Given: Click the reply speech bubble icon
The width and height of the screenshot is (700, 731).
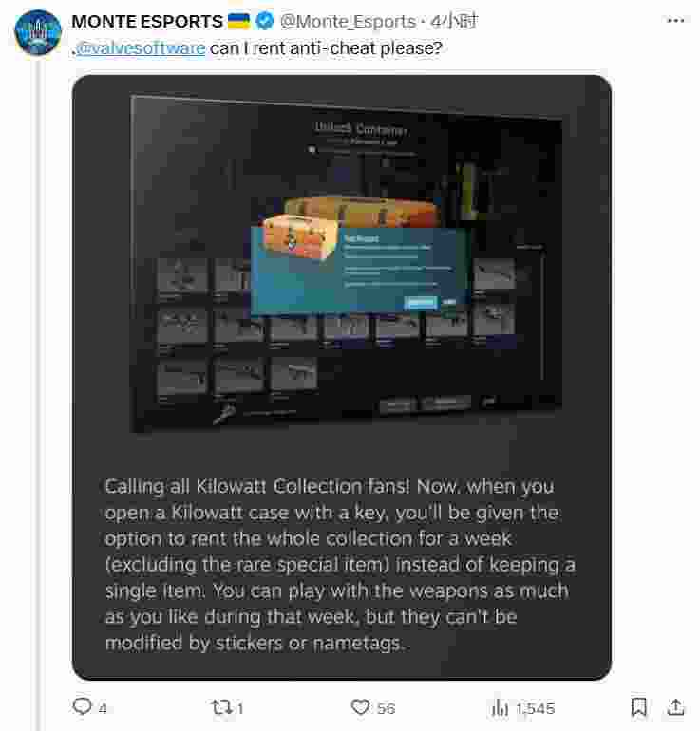Looking at the screenshot, I should (x=82, y=706).
